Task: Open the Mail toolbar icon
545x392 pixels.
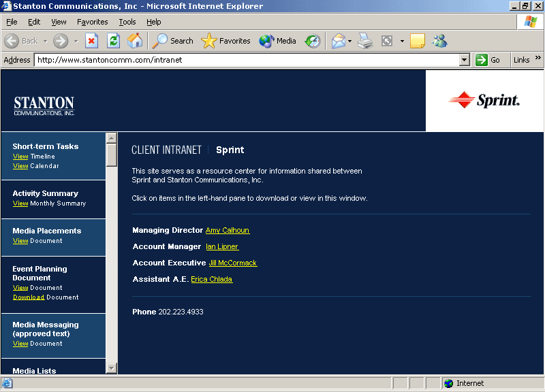Action: (339, 41)
